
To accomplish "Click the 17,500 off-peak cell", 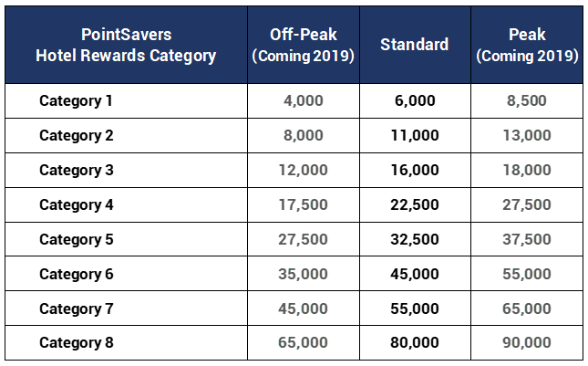I will click(x=303, y=205).
